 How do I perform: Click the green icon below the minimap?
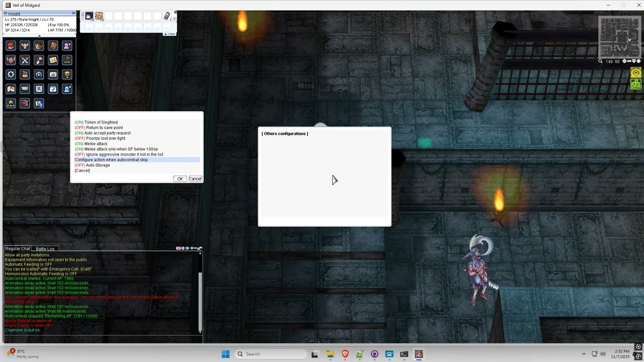point(636,84)
